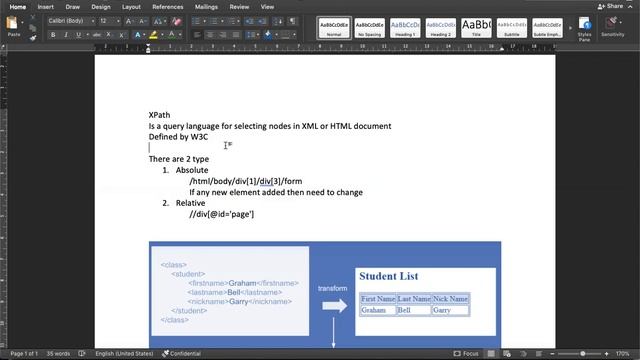640x360 pixels.
Task: Open the borders dropdown
Action: tap(294, 35)
